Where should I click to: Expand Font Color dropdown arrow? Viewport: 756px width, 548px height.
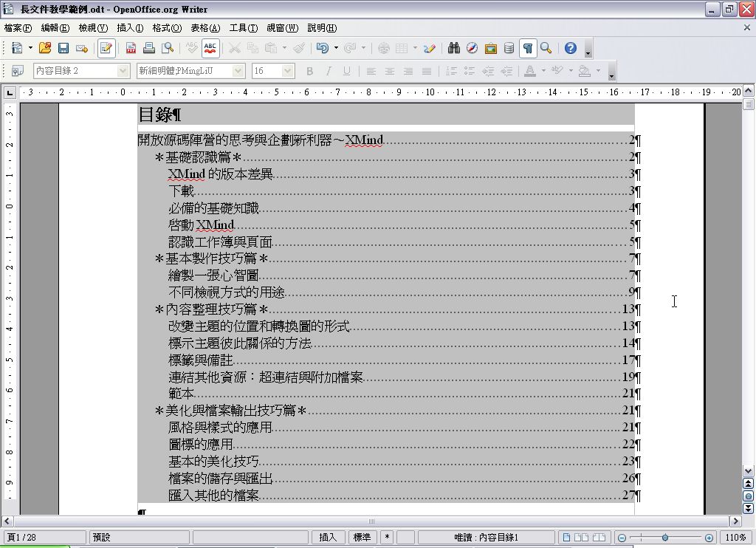point(543,71)
